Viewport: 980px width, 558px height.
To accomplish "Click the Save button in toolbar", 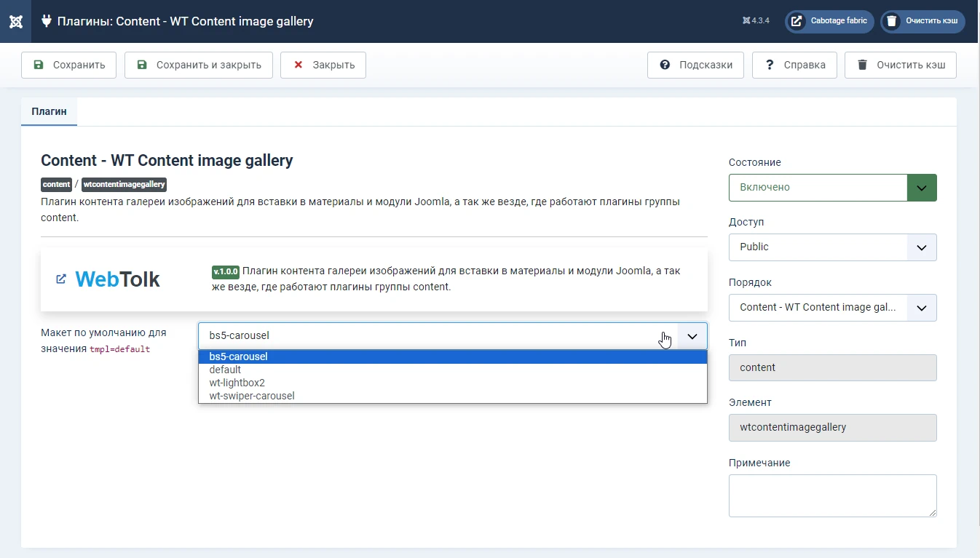I will tap(69, 65).
